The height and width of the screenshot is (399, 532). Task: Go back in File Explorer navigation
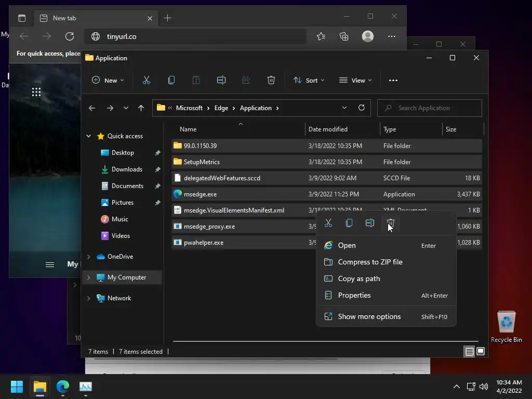(92, 108)
